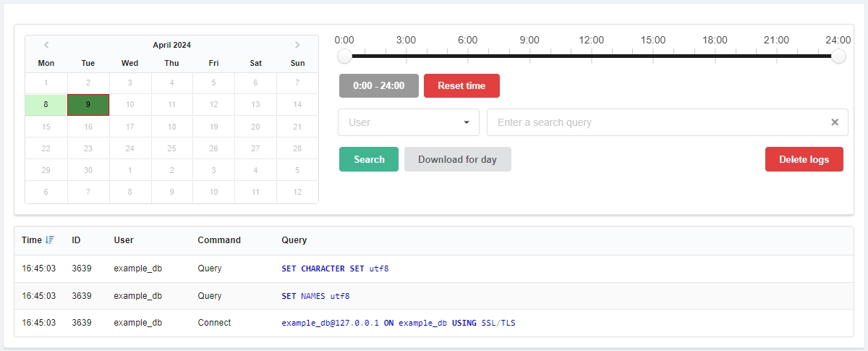Reset time range with Reset time button
Screen dimensions: 868x351
(x=461, y=85)
